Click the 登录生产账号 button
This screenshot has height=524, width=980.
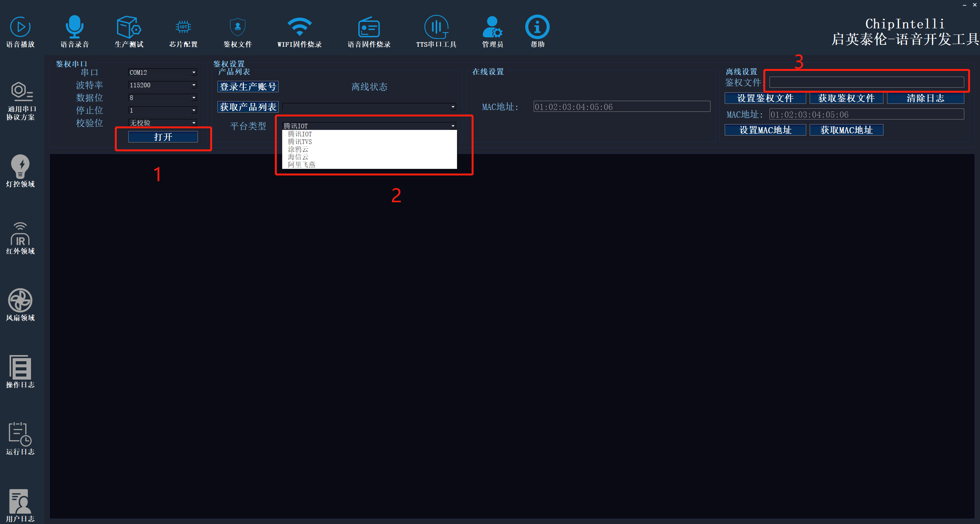pyautogui.click(x=248, y=87)
